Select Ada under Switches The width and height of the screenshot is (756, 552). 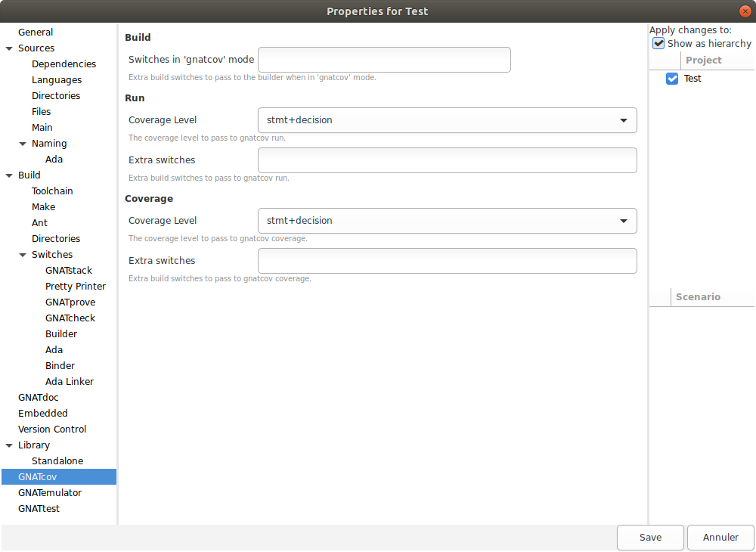click(54, 351)
